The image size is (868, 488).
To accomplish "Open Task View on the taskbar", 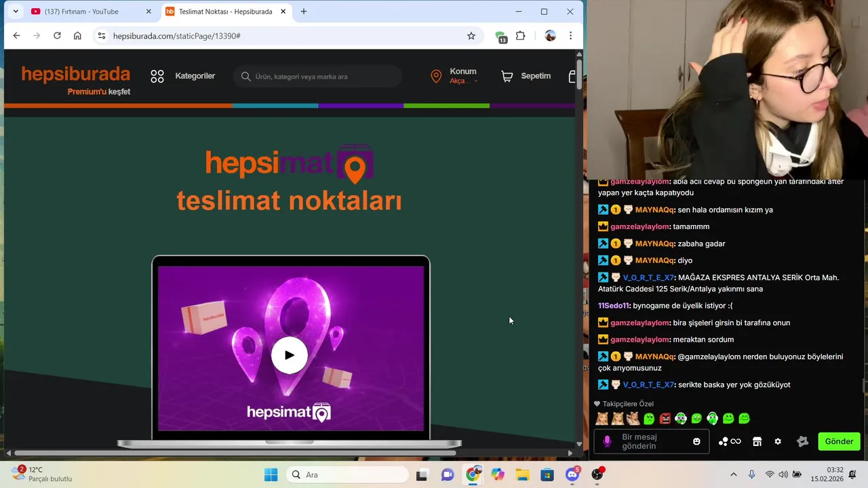I will [x=422, y=474].
